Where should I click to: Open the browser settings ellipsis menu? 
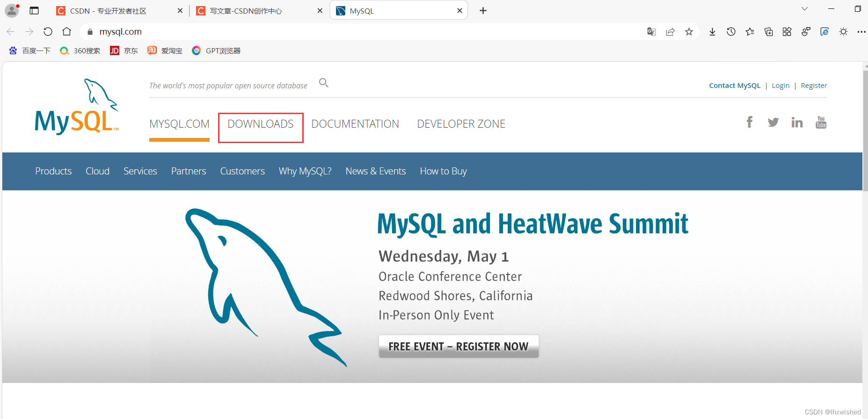(861, 31)
